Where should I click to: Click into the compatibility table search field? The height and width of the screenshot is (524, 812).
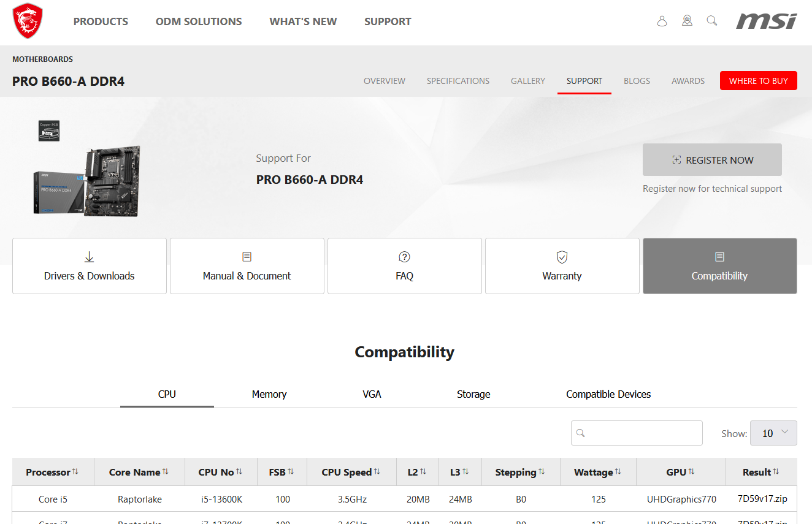[x=637, y=433]
